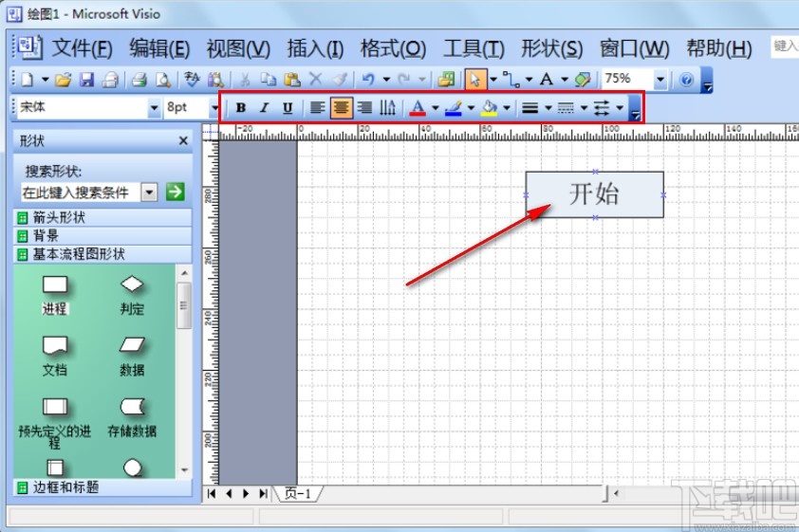Viewport: 799px width, 532px height.
Task: Select the Text tool (A)
Action: pyautogui.click(x=547, y=80)
